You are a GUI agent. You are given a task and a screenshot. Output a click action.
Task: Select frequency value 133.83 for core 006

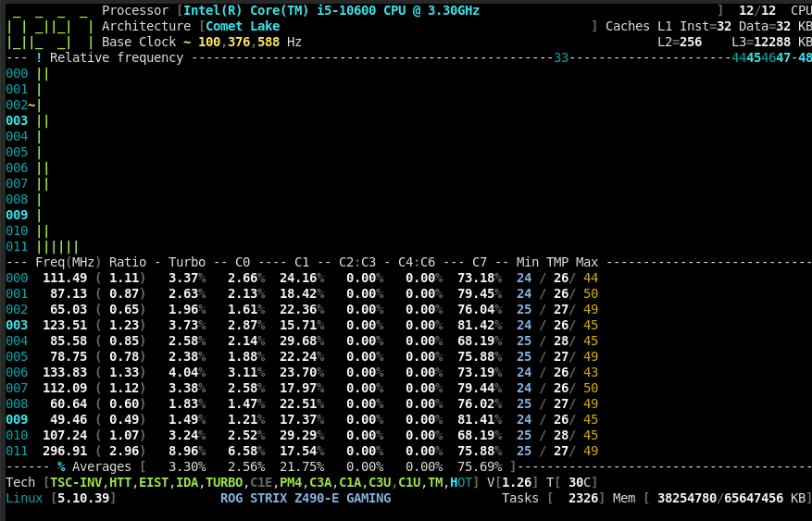[x=65, y=372]
